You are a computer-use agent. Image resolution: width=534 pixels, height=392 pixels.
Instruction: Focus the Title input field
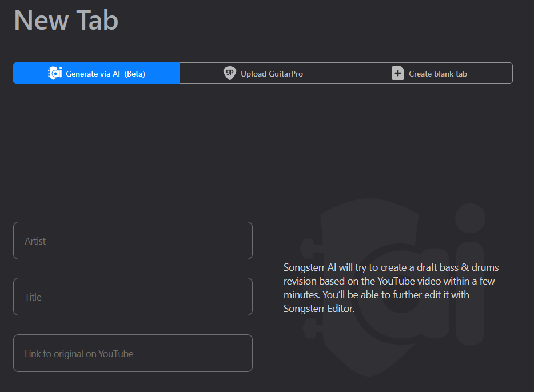coord(133,297)
